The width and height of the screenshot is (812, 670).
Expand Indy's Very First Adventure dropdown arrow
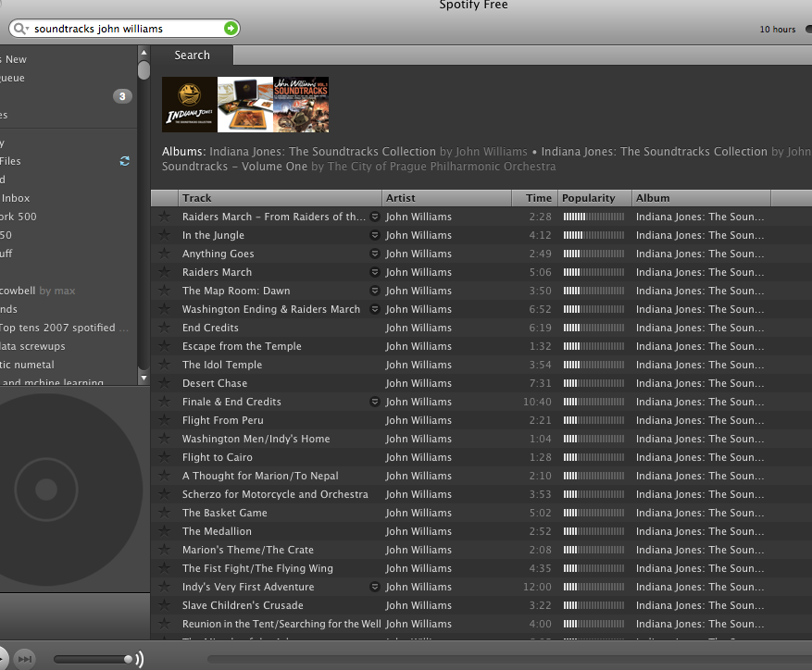point(375,587)
